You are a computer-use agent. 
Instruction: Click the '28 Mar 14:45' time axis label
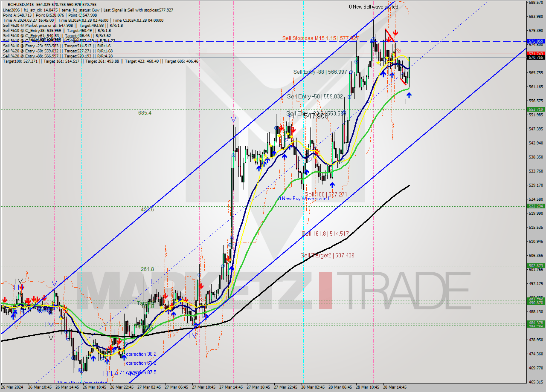pyautogui.click(x=395, y=388)
